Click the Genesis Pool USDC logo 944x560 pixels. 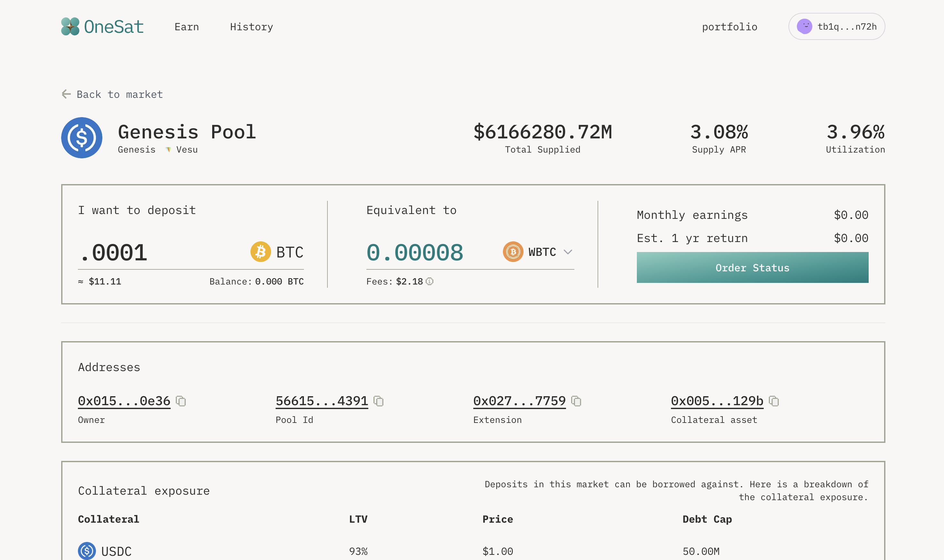pyautogui.click(x=82, y=138)
